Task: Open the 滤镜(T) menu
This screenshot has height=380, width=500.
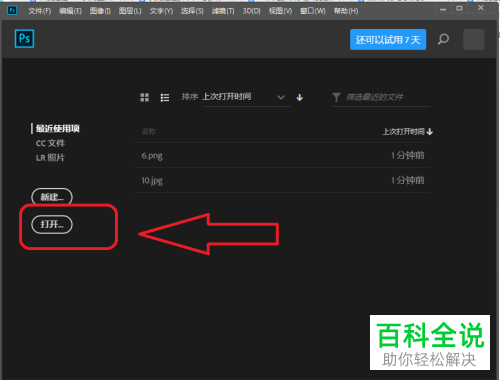Action: click(x=223, y=11)
